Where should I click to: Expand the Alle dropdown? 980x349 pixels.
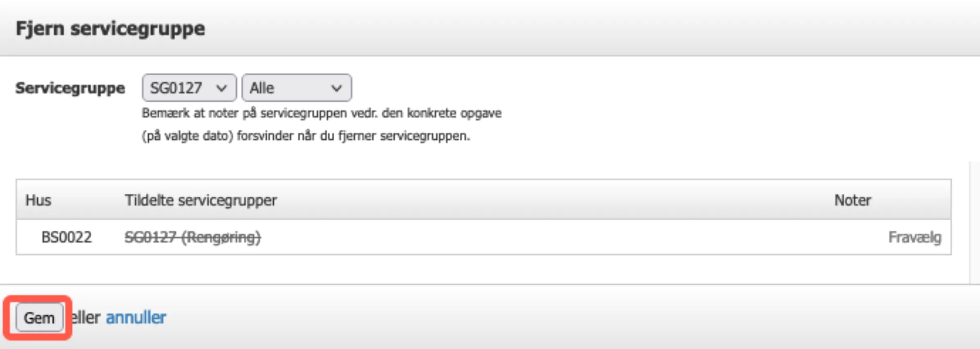coord(296,88)
